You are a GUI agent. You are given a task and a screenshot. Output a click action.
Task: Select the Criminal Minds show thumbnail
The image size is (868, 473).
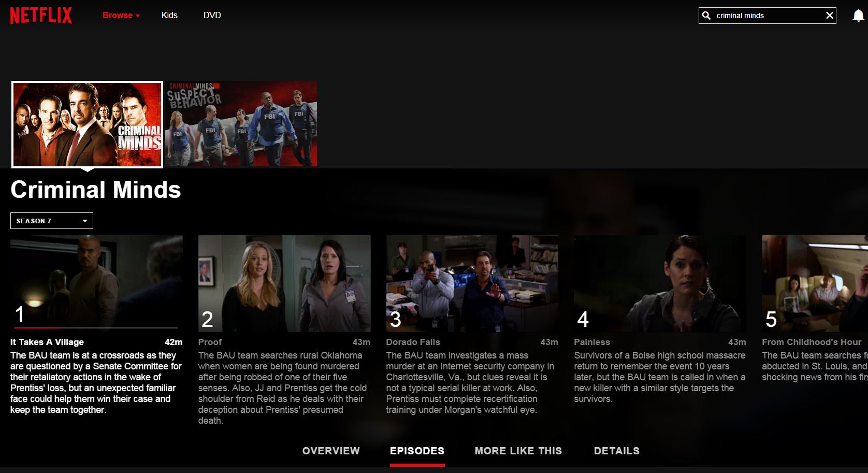(x=88, y=125)
